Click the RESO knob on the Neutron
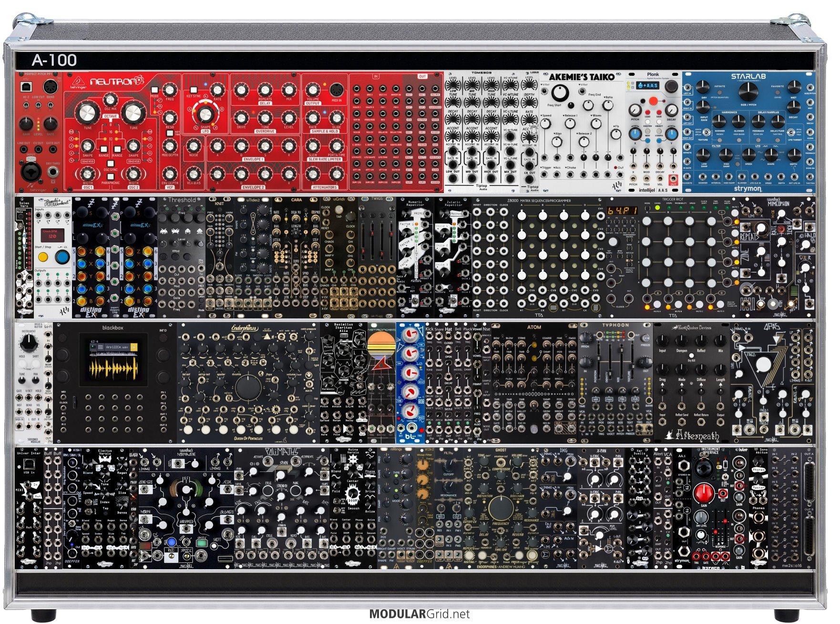The image size is (840, 624). [170, 117]
